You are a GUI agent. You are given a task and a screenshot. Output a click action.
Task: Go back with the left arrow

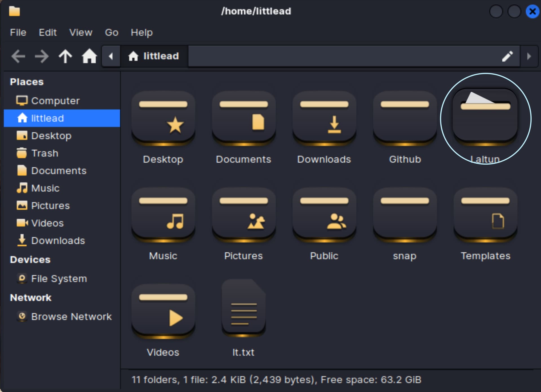pos(18,56)
